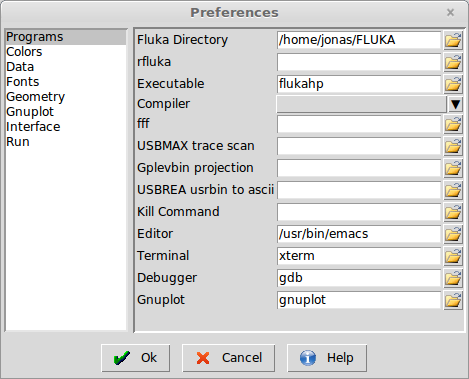This screenshot has width=469, height=379.
Task: Click the "Compiler" label text
Action: pyautogui.click(x=163, y=104)
